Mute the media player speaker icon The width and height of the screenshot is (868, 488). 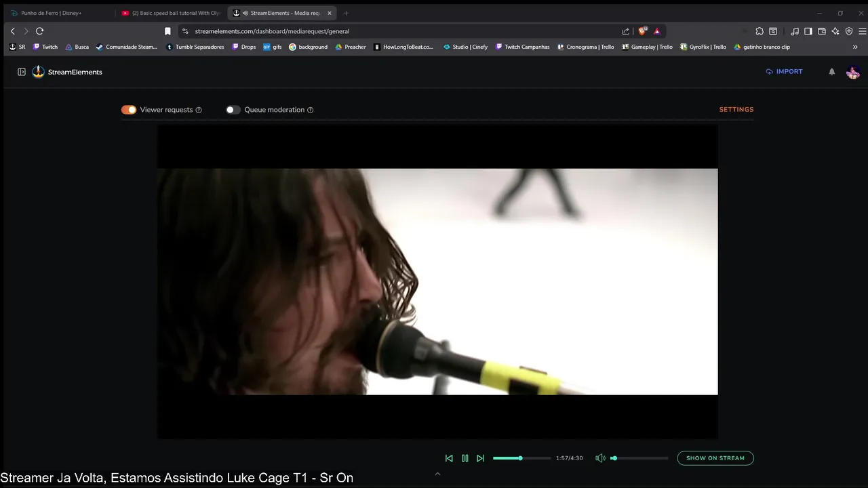pyautogui.click(x=600, y=458)
